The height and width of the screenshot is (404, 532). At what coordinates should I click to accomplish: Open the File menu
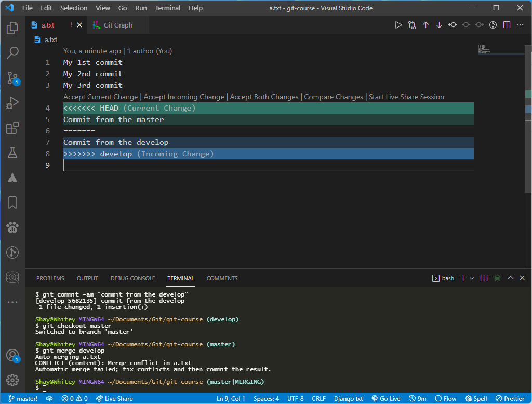(27, 8)
